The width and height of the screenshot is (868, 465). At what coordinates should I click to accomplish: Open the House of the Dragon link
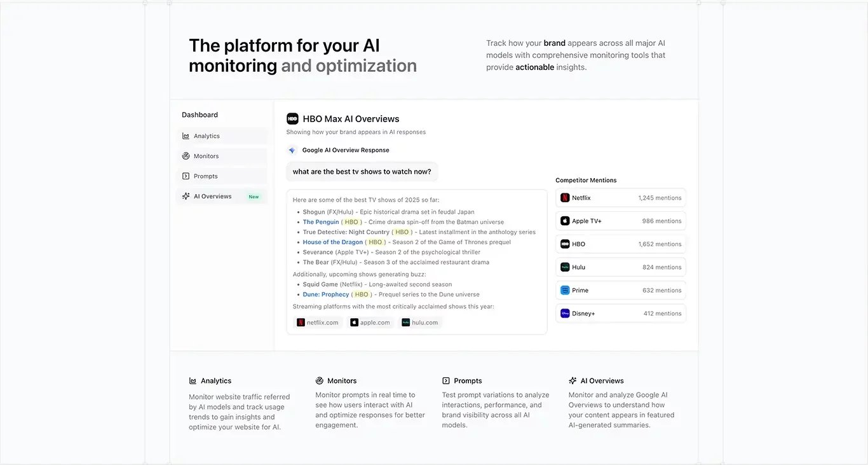click(333, 242)
